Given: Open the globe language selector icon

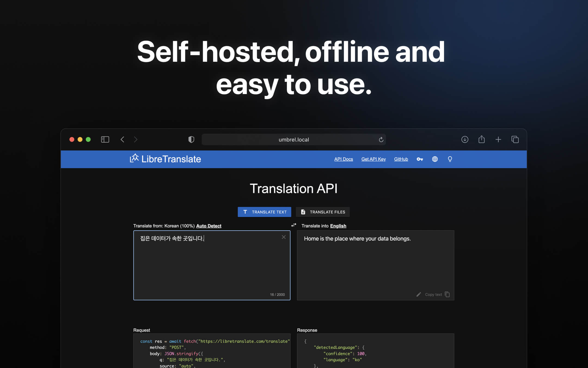Looking at the screenshot, I should point(435,159).
